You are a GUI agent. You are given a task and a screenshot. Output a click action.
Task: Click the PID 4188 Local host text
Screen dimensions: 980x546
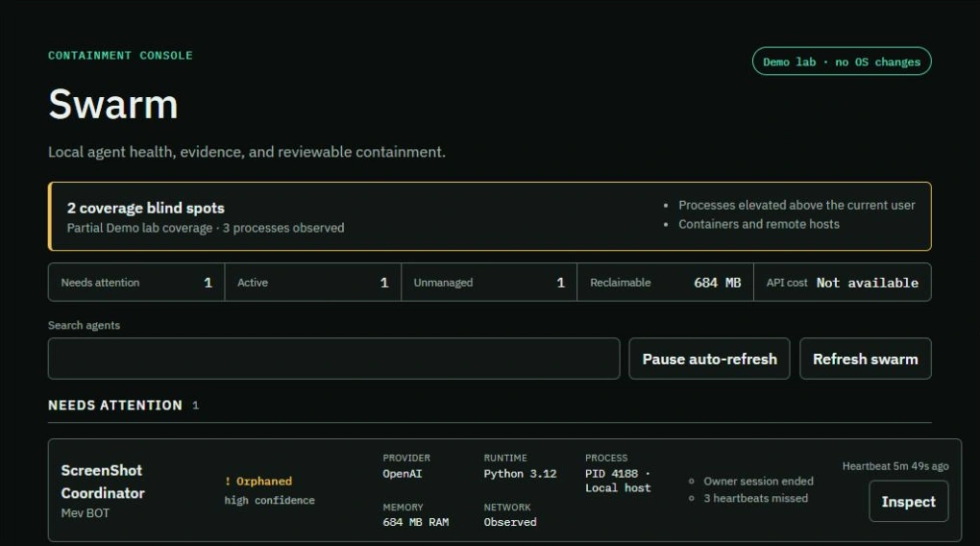click(618, 481)
